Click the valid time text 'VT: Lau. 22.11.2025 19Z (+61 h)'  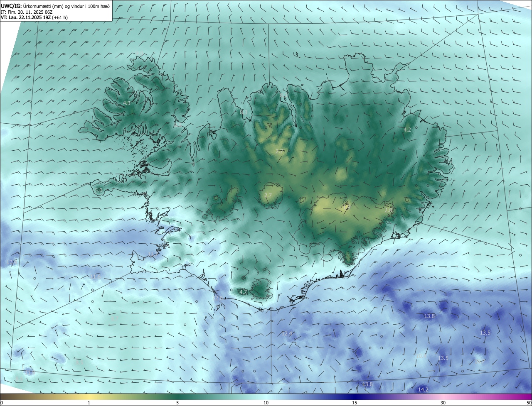pos(34,17)
